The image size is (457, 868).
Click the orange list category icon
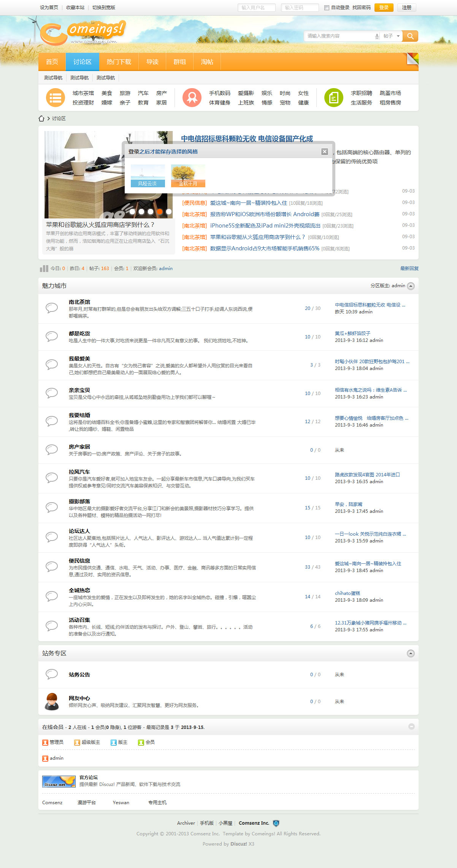(56, 98)
